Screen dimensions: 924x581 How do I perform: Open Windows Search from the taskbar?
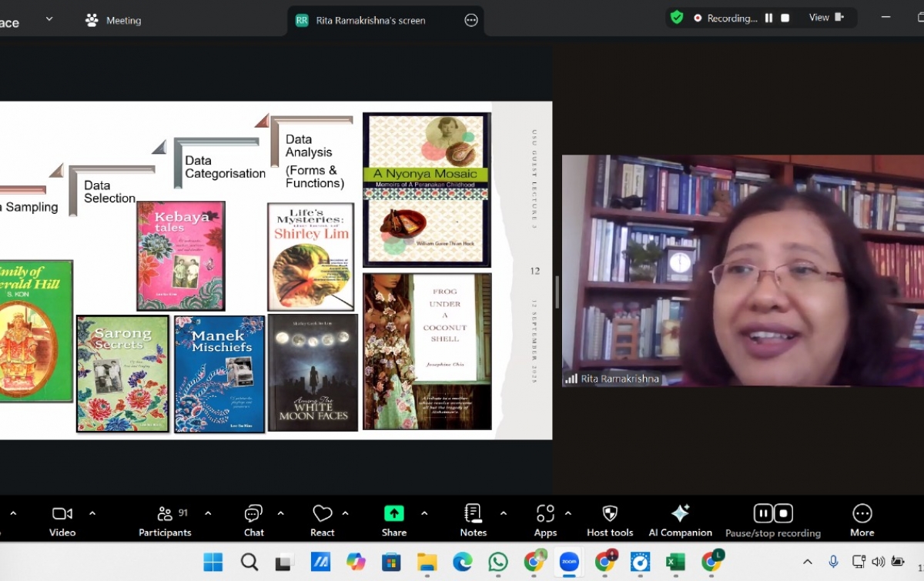[249, 562]
